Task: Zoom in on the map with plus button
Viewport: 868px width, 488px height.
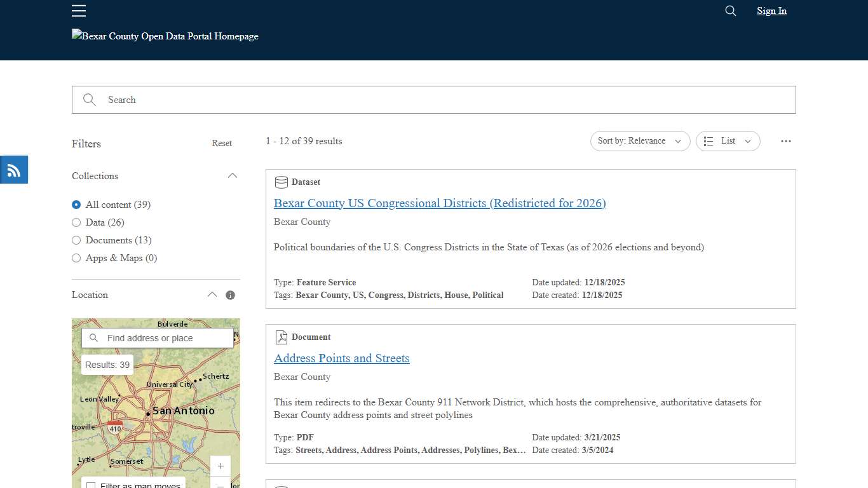Action: point(220,466)
